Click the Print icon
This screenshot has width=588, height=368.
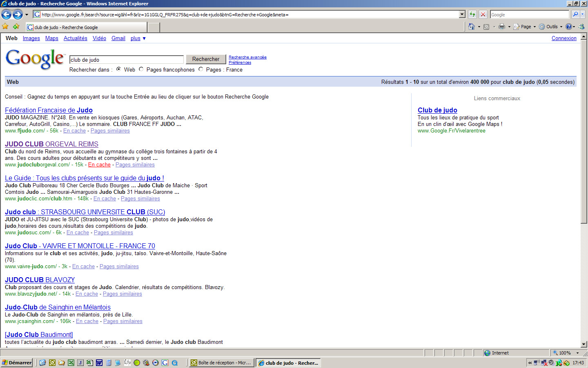click(502, 27)
